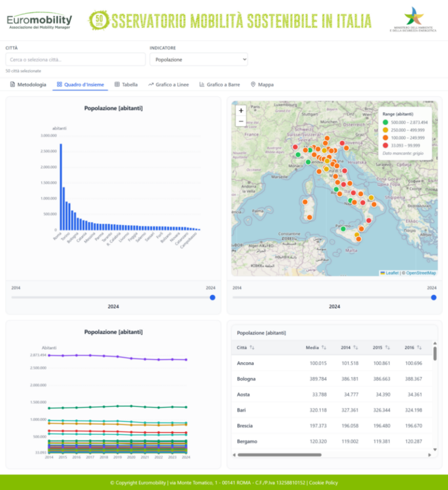The width and height of the screenshot is (448, 490).
Task: Click table scroll-down arrow
Action: (x=435, y=449)
